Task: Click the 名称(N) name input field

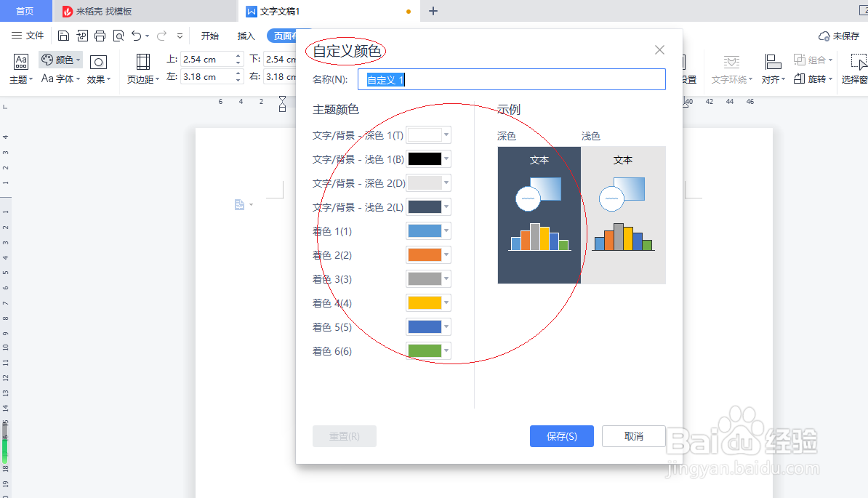Action: click(x=509, y=79)
